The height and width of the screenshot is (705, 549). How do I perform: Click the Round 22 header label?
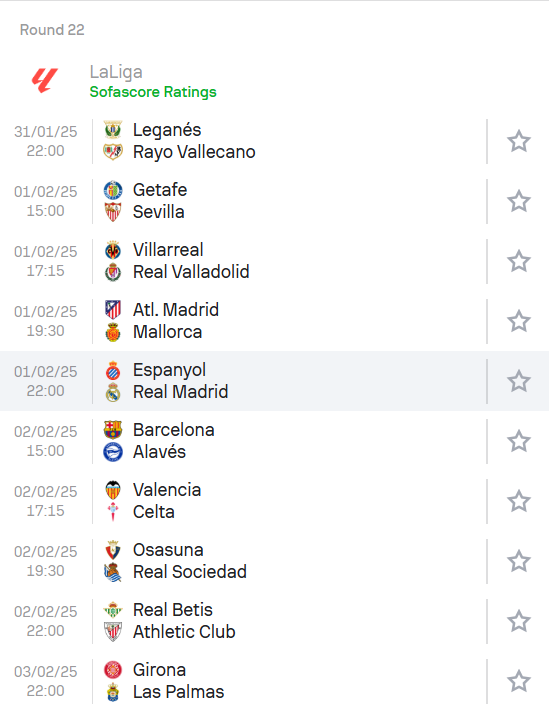[52, 30]
